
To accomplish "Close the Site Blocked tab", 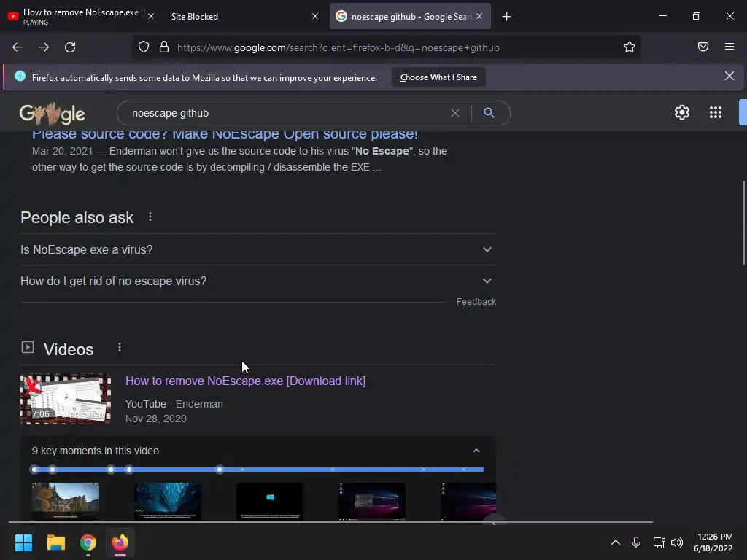I will [315, 16].
